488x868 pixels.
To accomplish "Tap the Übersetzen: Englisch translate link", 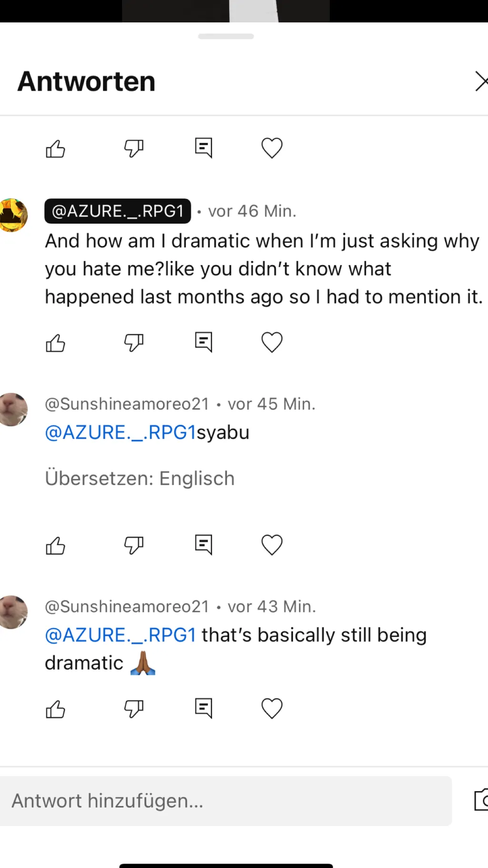I will coord(140,478).
